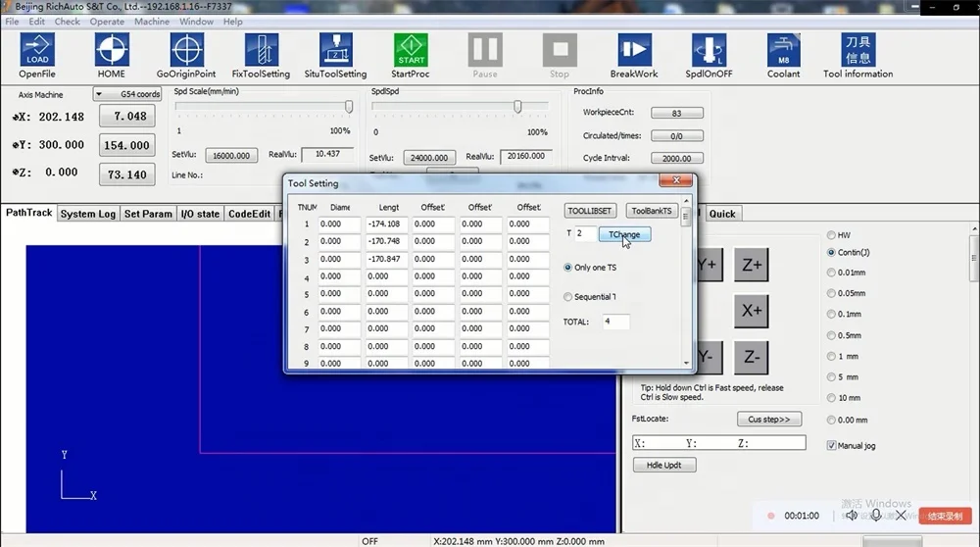Open FixToolSetting icon

tap(262, 49)
